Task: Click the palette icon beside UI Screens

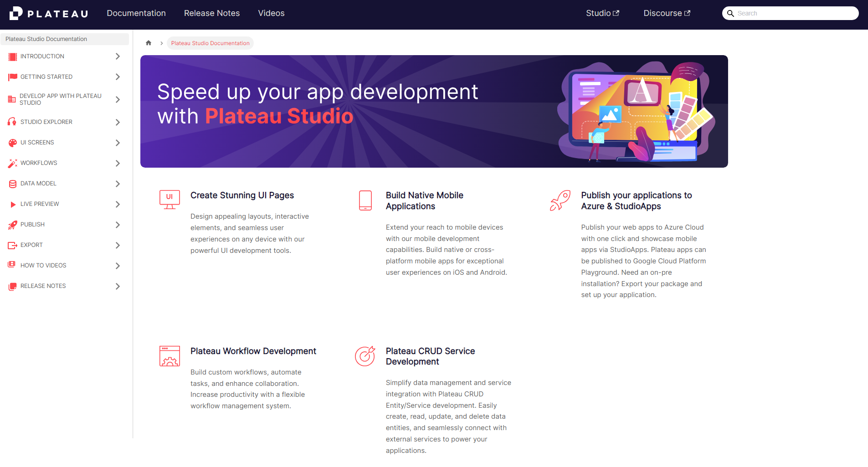Action: [12, 143]
